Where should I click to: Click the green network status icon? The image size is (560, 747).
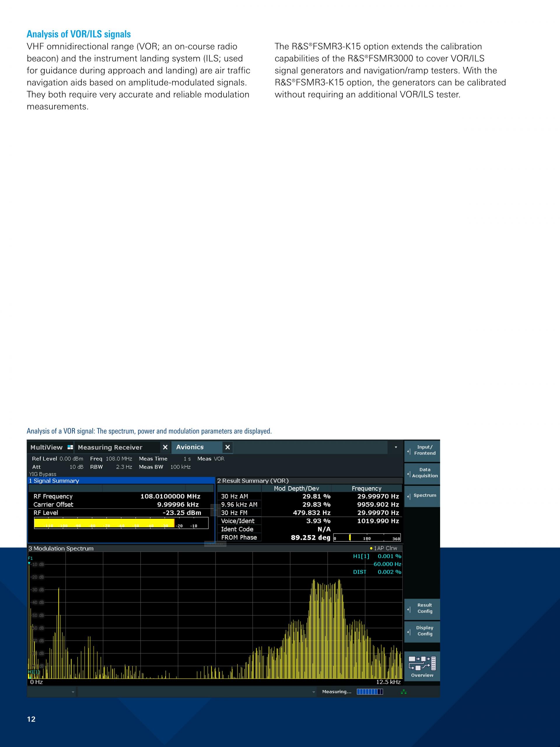[403, 692]
